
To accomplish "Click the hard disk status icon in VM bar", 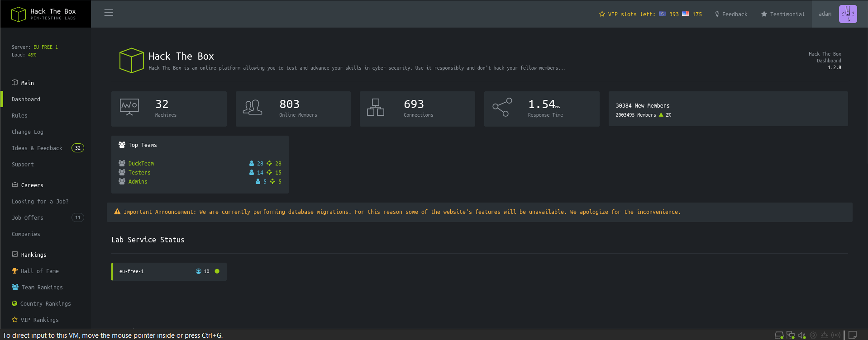I will pos(779,335).
